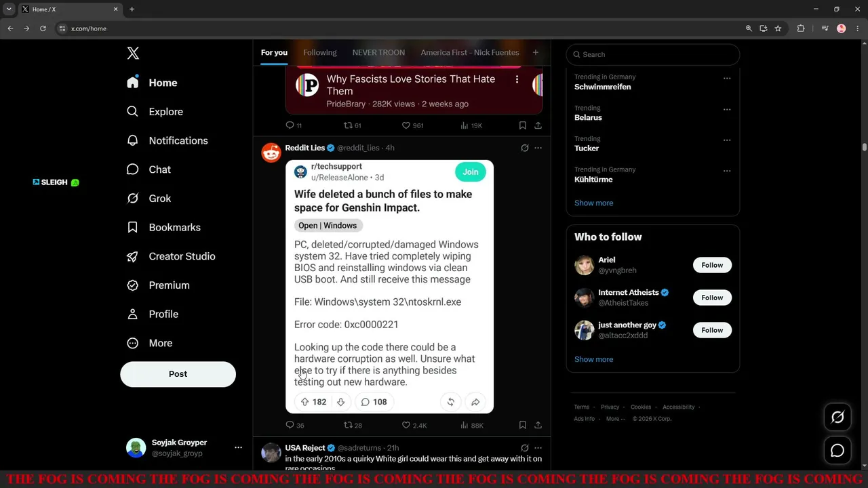The height and width of the screenshot is (488, 868).
Task: Click the X logo in sidebar
Action: [133, 54]
